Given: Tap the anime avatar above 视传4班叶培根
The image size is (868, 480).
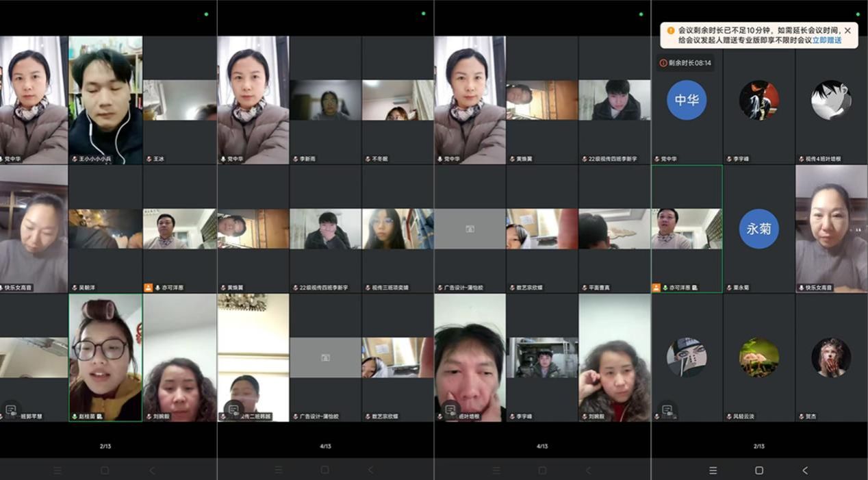Looking at the screenshot, I should click(x=831, y=100).
